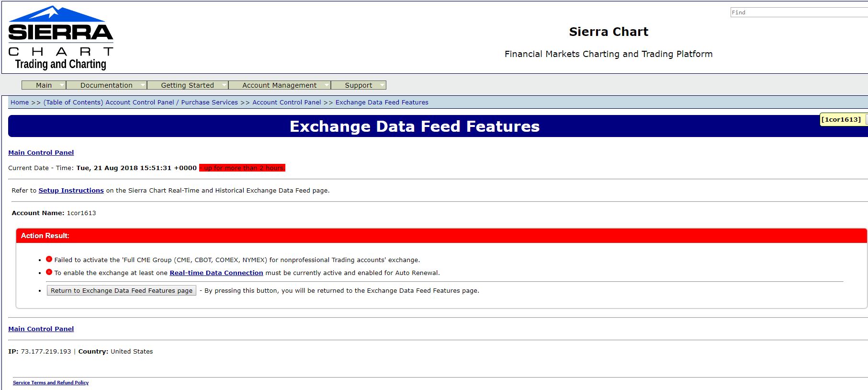
Task: Click the Exchange Data Feed Features breadcrumb
Action: (x=382, y=103)
